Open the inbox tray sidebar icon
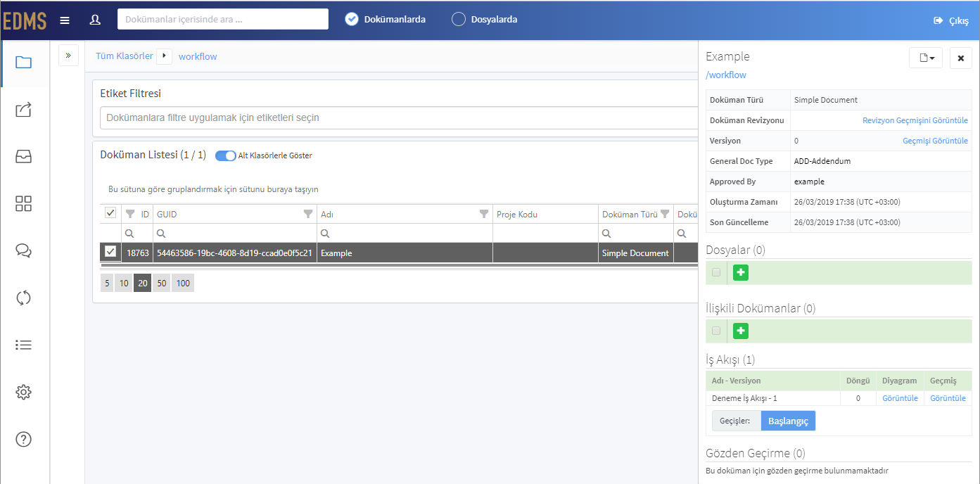Image resolution: width=980 pixels, height=484 pixels. [23, 157]
